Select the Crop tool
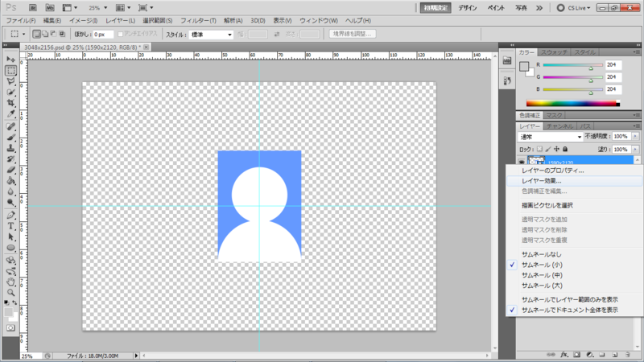Screen dimensions: 644x362 point(10,103)
